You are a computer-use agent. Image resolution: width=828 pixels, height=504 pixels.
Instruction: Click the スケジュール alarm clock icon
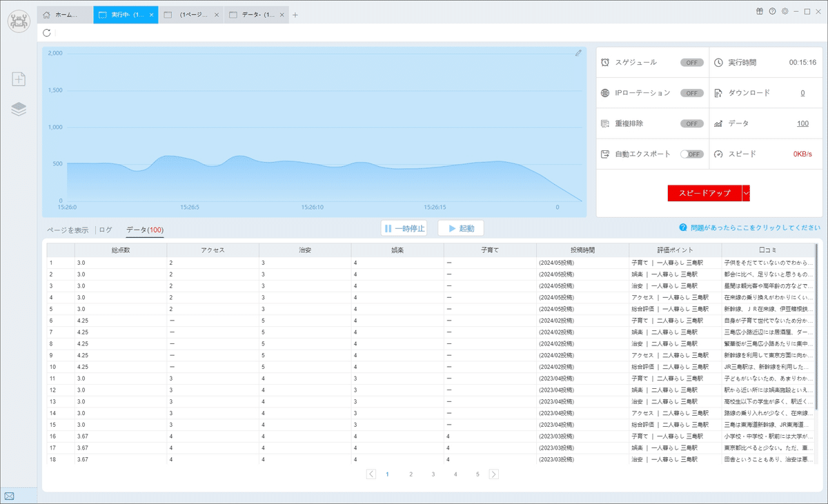tap(605, 62)
